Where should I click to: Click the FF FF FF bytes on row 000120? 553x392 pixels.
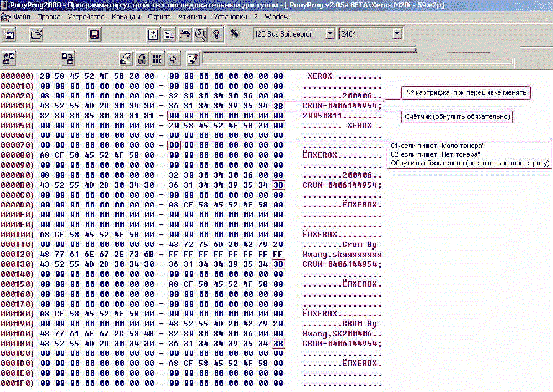pyautogui.click(x=226, y=255)
